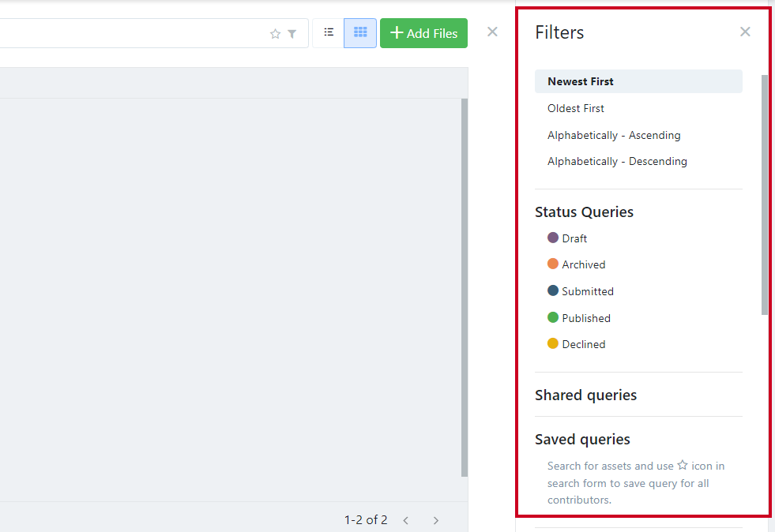Click the orange Archived color dot
Viewport: 775px width, 532px height.
tap(552, 264)
